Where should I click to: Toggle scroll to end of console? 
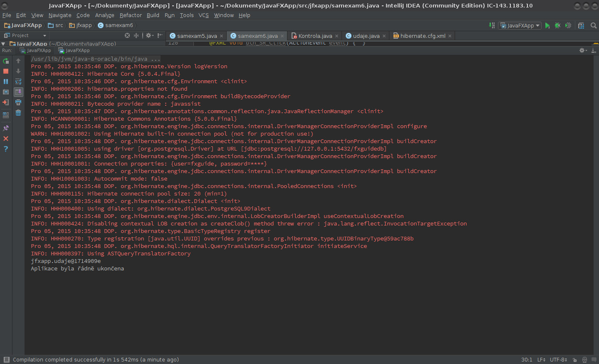(x=18, y=92)
